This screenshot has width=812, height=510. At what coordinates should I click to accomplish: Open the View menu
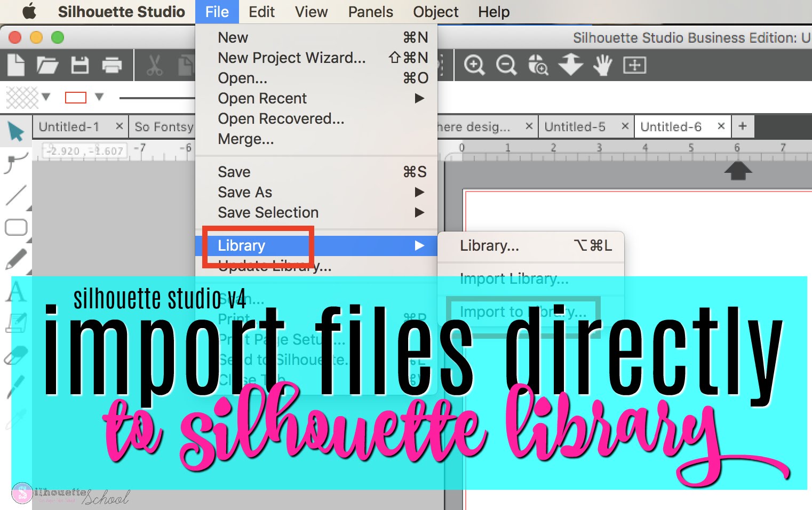pos(311,12)
